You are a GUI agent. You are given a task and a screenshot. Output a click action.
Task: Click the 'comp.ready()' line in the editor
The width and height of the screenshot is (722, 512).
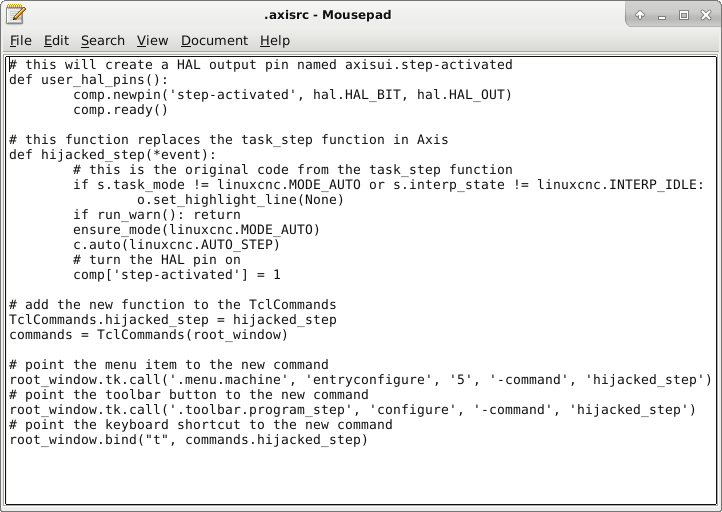click(120, 110)
